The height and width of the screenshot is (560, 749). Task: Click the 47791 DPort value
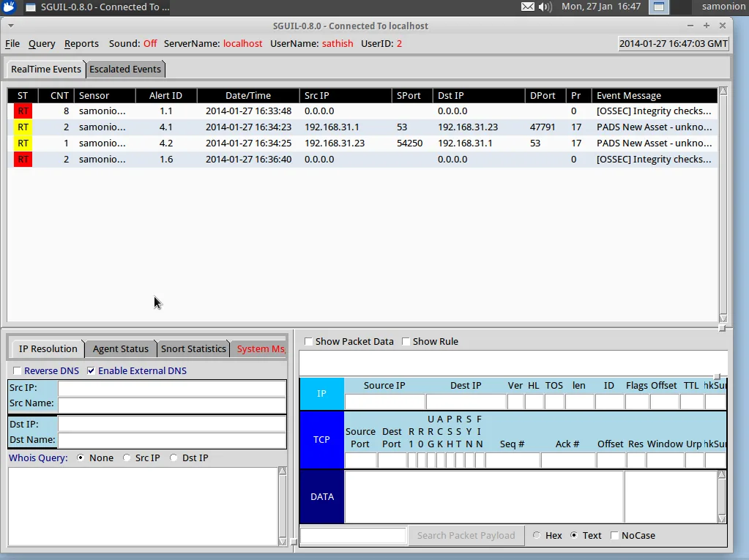[x=543, y=127]
